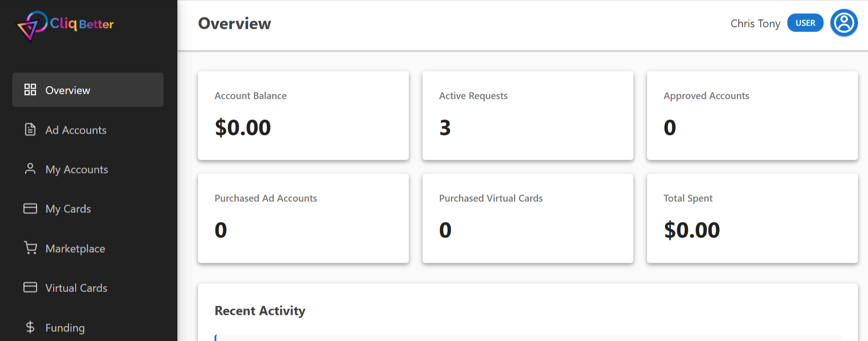Image resolution: width=868 pixels, height=341 pixels.
Task: Select Virtual Cards from the sidebar
Action: coord(76,288)
